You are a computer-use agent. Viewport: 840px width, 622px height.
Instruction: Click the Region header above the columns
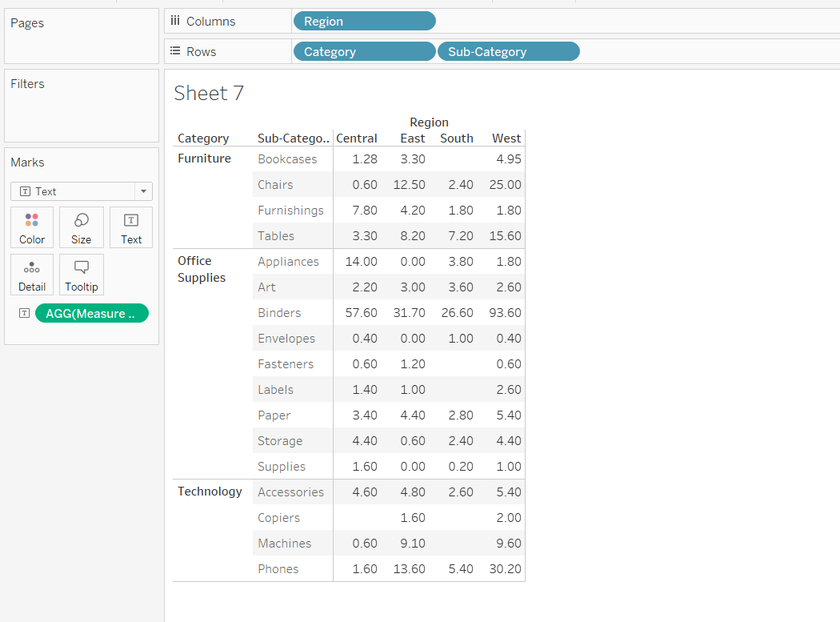[x=429, y=122]
